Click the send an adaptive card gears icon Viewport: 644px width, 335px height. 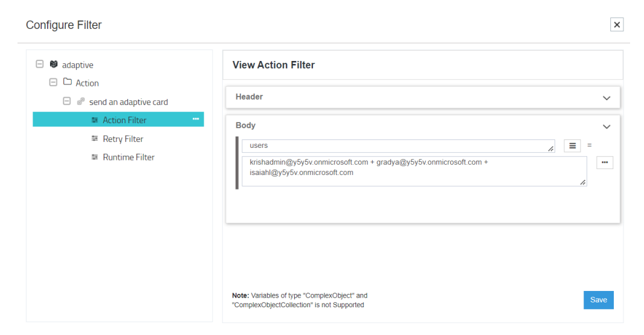[81, 102]
